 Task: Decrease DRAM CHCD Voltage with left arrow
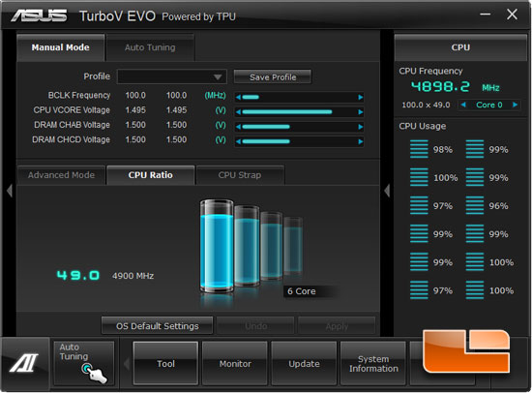238,141
